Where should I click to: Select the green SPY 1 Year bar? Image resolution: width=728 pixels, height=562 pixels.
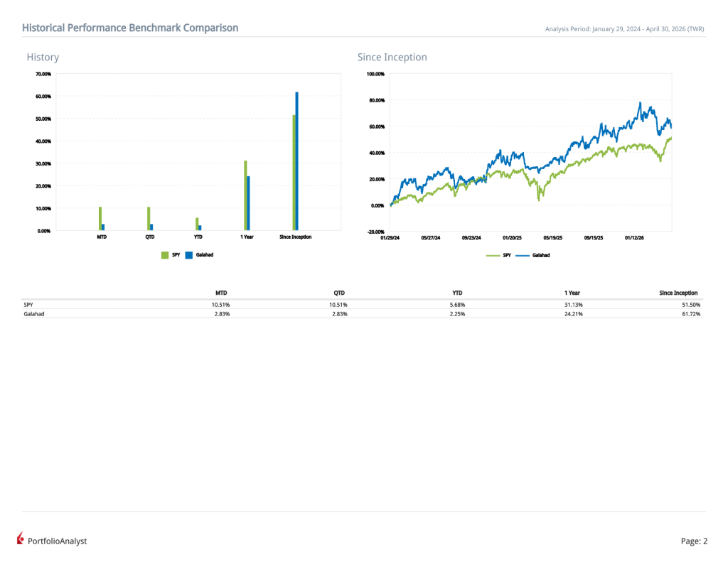pyautogui.click(x=245, y=195)
